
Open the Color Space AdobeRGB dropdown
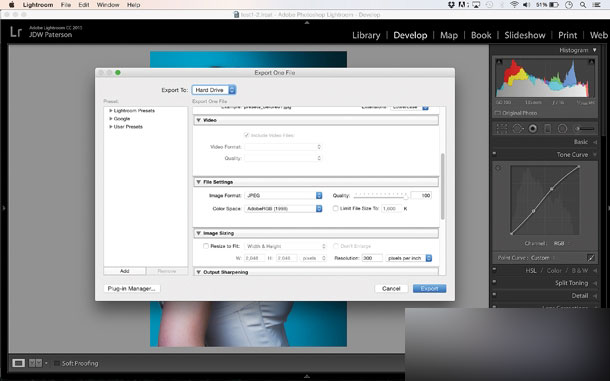tap(283, 209)
